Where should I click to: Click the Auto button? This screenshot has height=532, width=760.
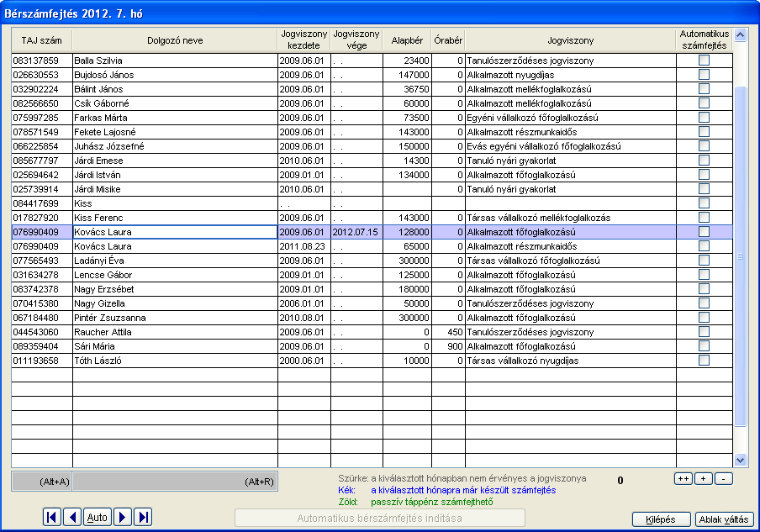pyautogui.click(x=98, y=517)
